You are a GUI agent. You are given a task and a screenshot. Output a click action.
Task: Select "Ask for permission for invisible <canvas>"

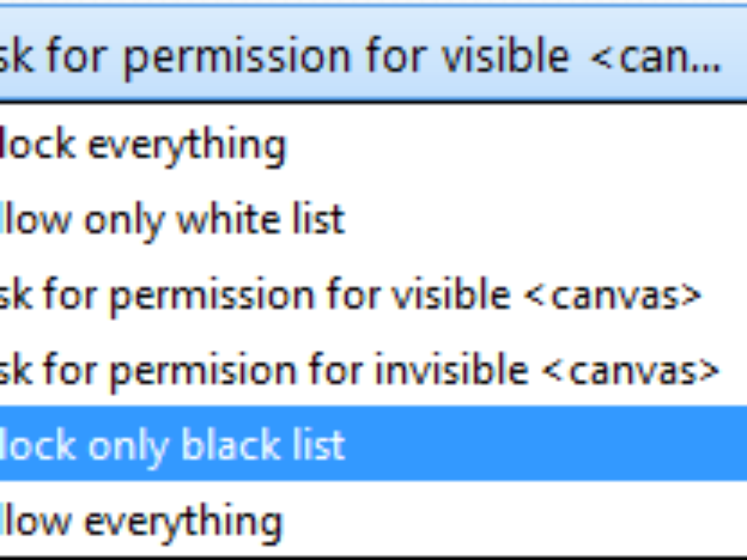[358, 370]
